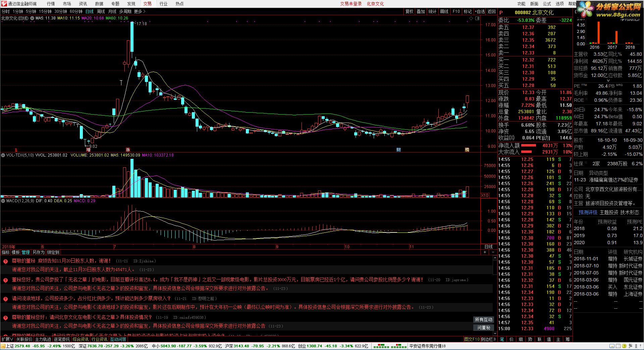
Task: Open the F10 company info button
Action: pyautogui.click(x=456, y=11)
